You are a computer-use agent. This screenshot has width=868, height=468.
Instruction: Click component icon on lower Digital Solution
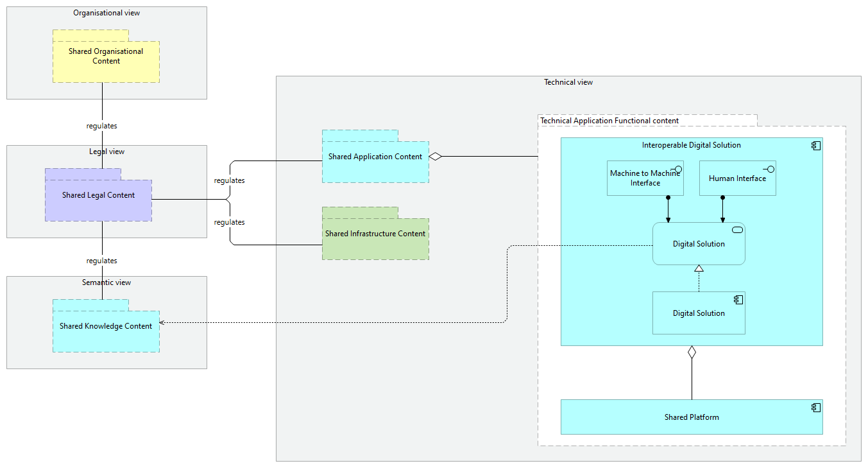coord(738,300)
